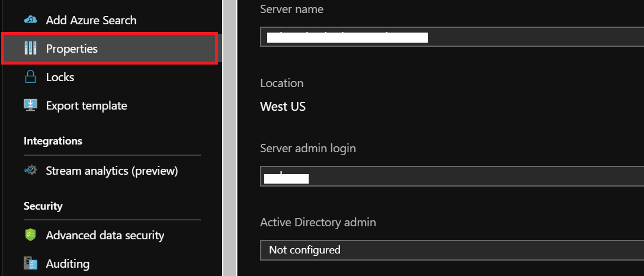
Task: Click the Advanced data security shield icon
Action: tap(30, 235)
